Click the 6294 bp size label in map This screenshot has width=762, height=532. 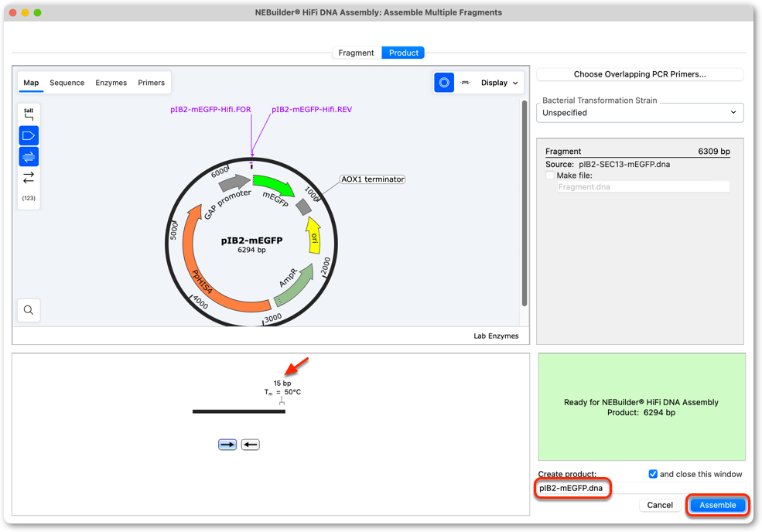(251, 250)
